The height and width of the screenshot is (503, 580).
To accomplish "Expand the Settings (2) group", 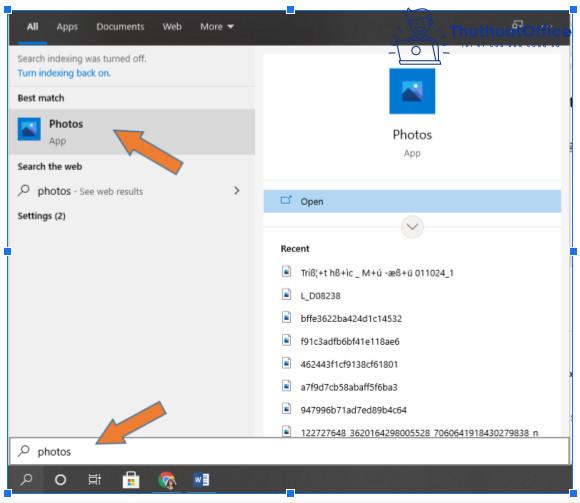I will 41,216.
